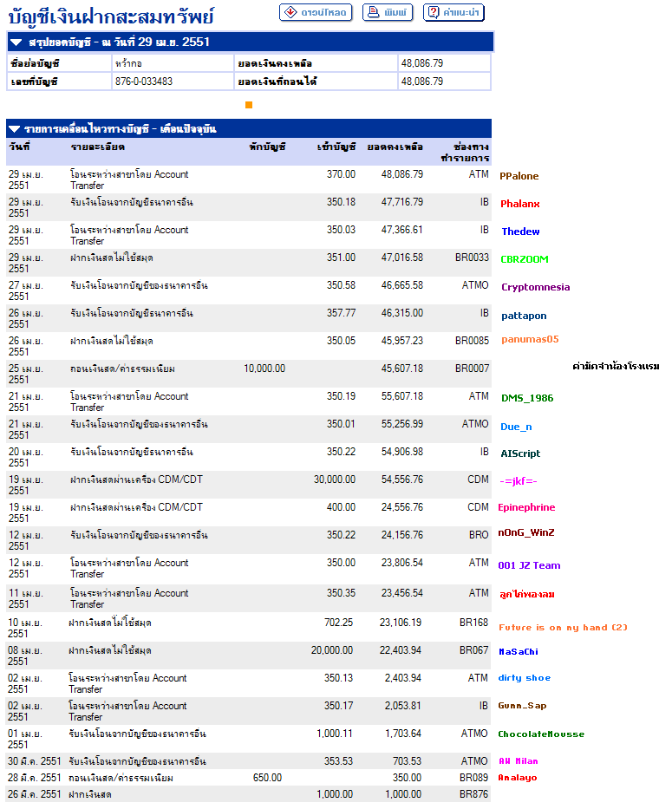
Task: Click the magenta name AW Milan
Action: point(519,761)
